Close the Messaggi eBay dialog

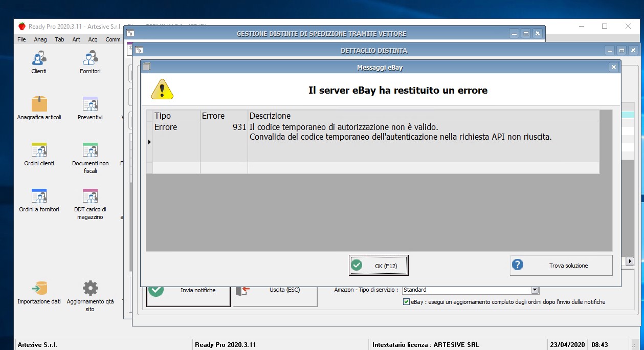[x=614, y=67]
